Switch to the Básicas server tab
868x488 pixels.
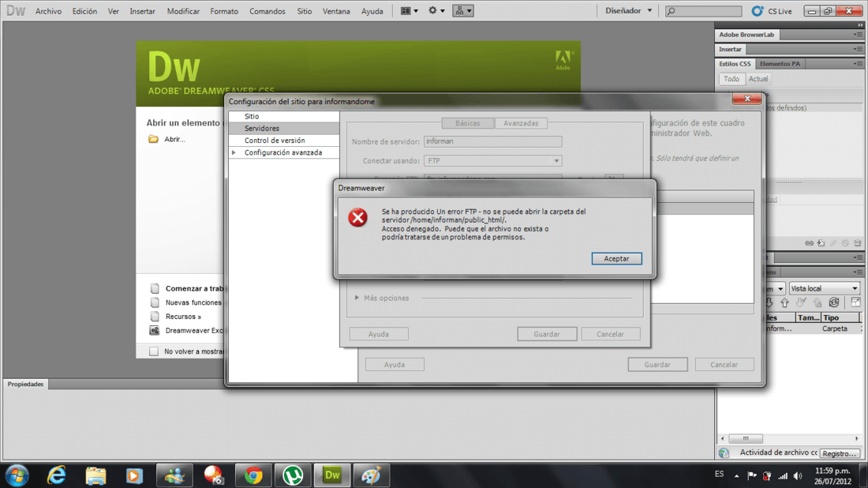[x=467, y=123]
